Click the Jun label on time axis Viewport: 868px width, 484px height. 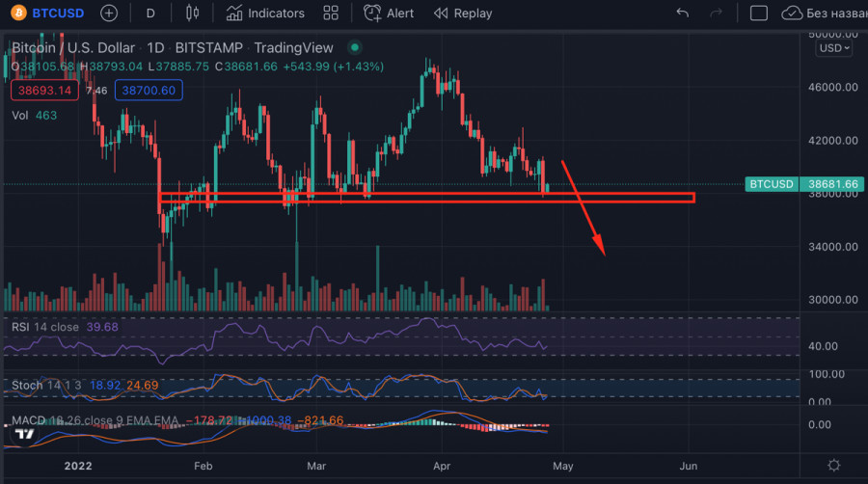point(688,466)
